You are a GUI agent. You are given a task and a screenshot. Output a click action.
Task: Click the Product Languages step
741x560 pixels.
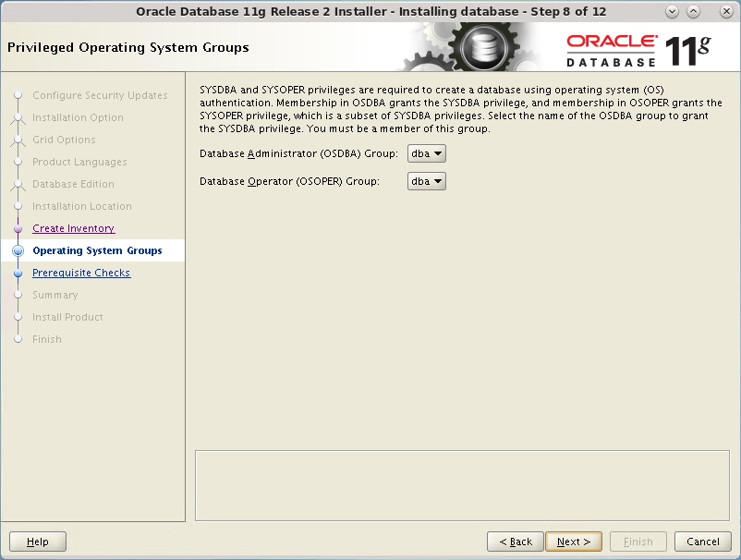pyautogui.click(x=79, y=162)
